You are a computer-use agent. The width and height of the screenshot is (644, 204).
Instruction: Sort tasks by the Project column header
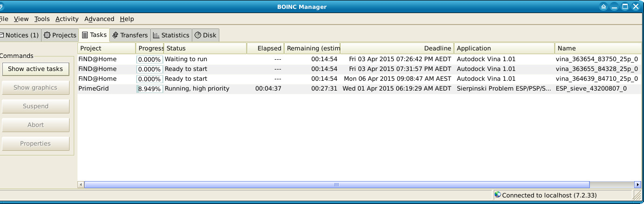(107, 48)
